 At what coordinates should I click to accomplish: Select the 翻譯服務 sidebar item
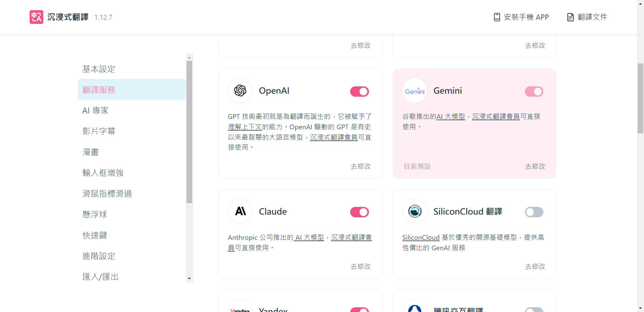pos(132,89)
